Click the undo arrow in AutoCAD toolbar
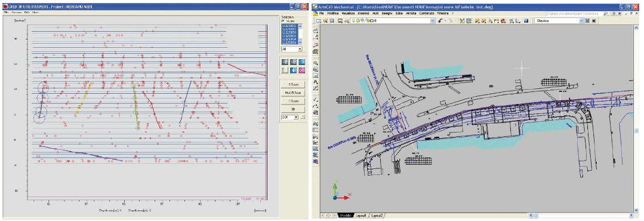The image size is (644, 221). [440, 20]
